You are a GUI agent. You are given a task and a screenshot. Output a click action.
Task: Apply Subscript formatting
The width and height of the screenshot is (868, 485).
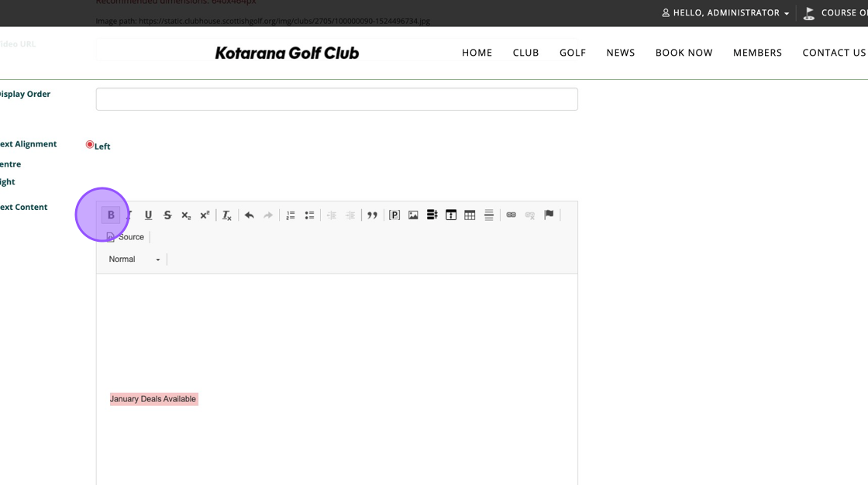pos(186,215)
